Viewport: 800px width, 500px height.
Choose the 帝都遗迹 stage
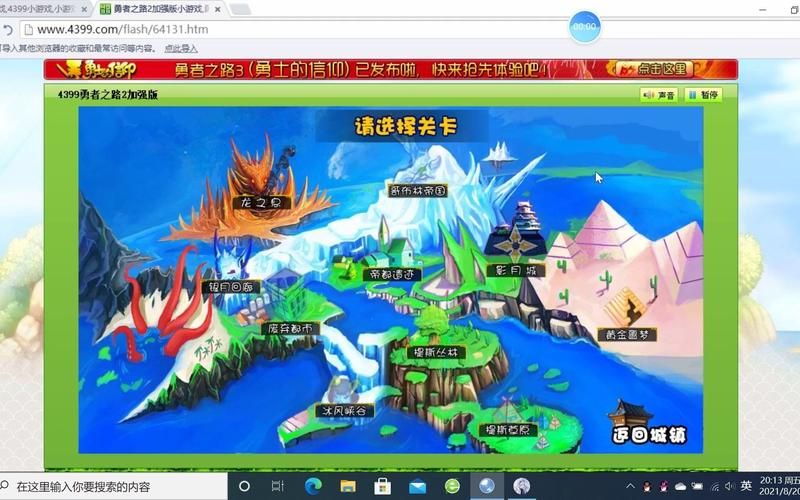[392, 274]
